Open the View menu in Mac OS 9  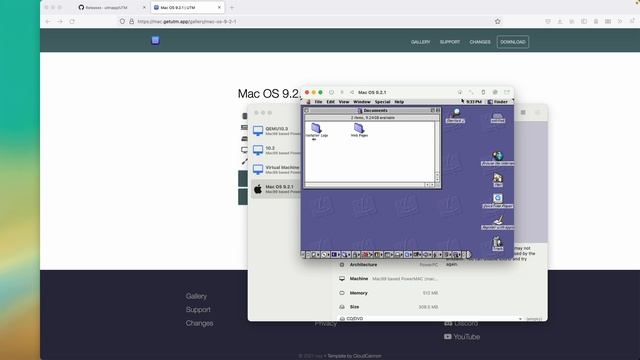click(x=344, y=102)
